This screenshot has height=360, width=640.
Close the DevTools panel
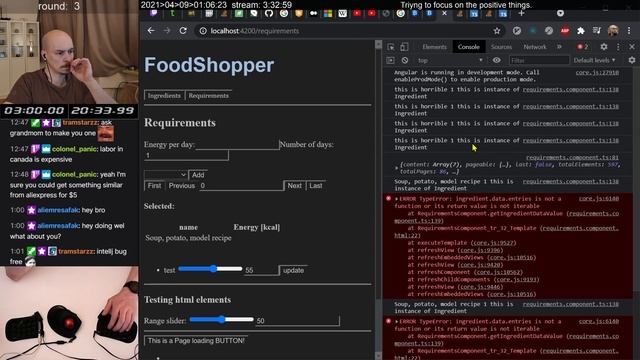click(x=632, y=47)
